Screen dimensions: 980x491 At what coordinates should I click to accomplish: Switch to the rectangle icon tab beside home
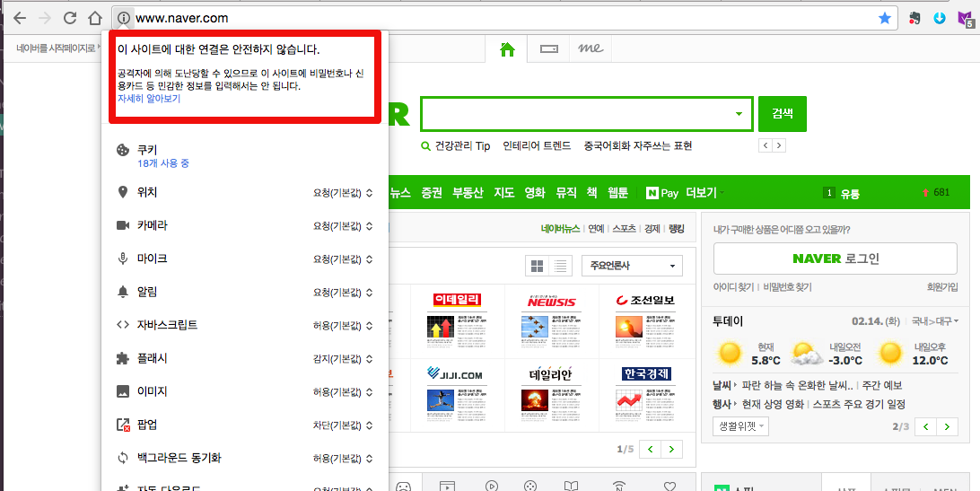tap(548, 48)
